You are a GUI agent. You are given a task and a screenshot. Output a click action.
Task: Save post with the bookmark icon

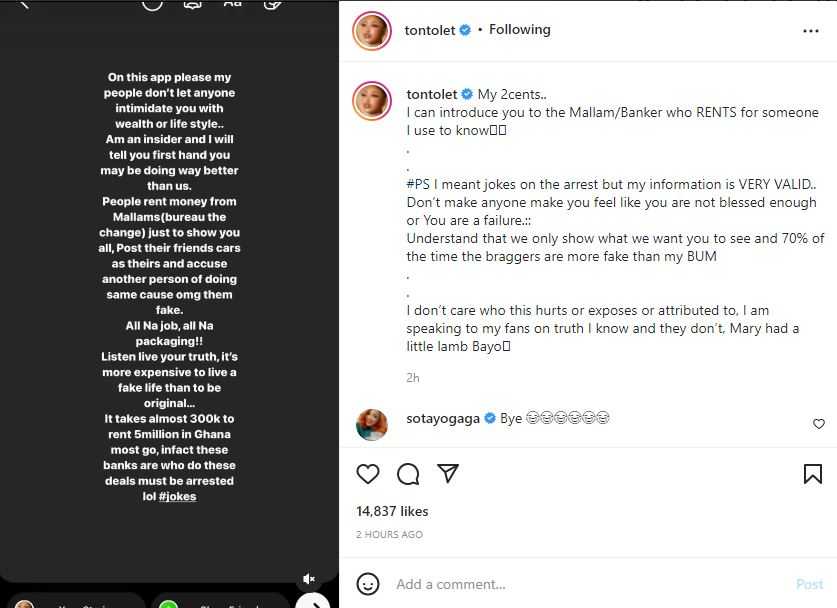point(812,473)
